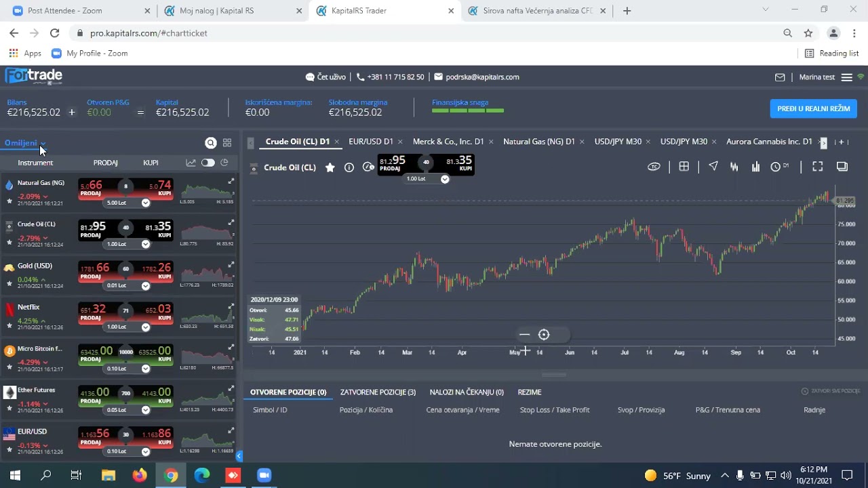Start Čet uživo live chat
868x488 pixels.
click(325, 77)
